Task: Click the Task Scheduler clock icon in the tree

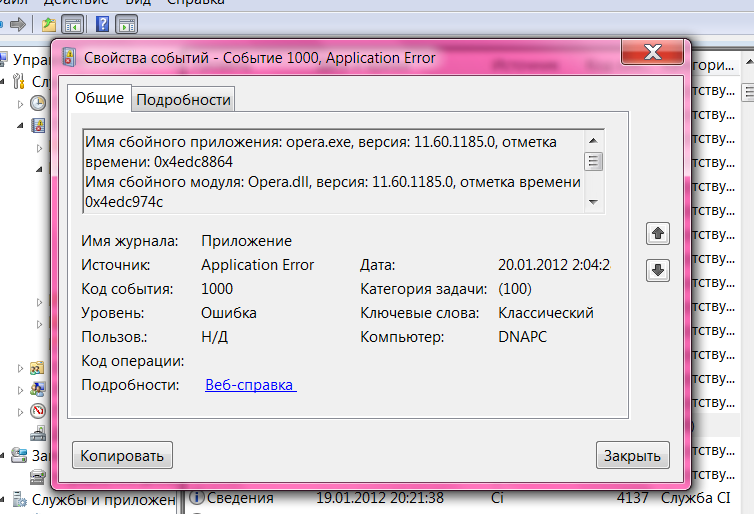Action: (x=38, y=103)
